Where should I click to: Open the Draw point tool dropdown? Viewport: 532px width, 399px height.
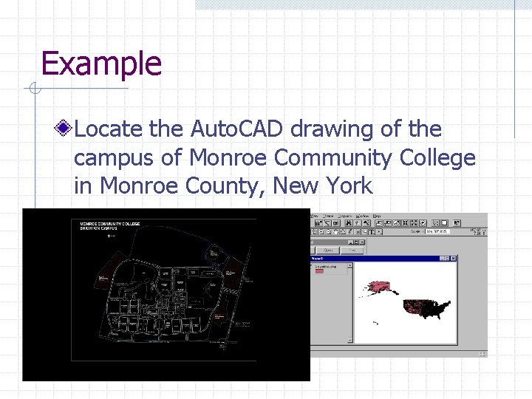pos(379,232)
